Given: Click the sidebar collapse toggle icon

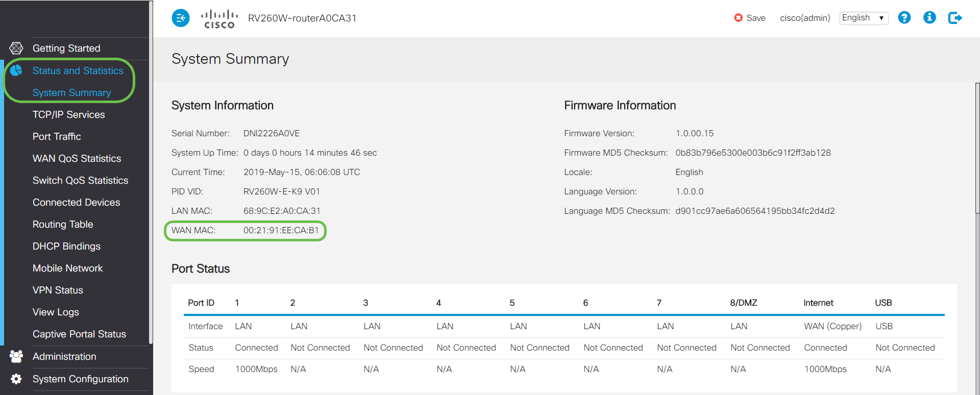Looking at the screenshot, I should coord(181,18).
